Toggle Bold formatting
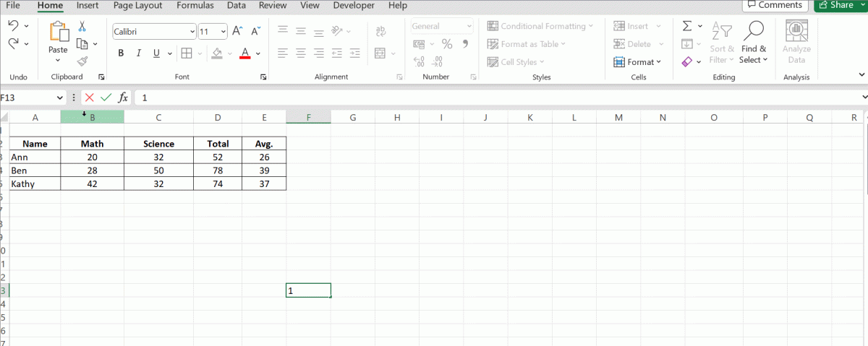Viewport: 868px width, 346px height. 121,53
